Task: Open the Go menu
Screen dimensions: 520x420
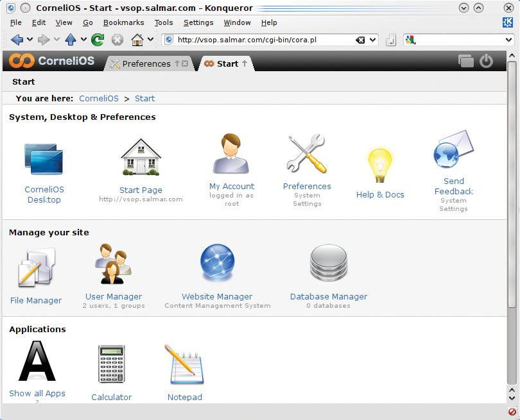Action: [x=88, y=22]
